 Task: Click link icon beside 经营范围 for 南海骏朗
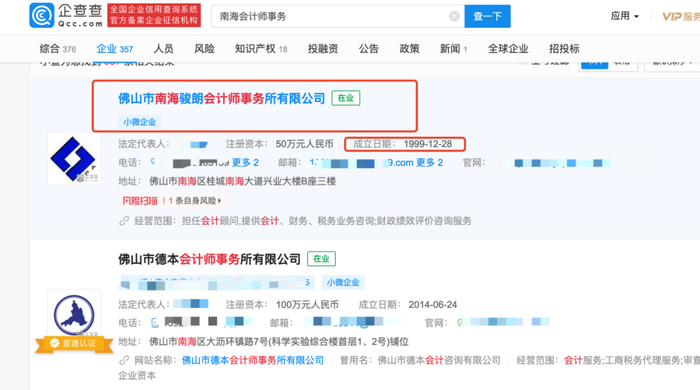(124, 221)
